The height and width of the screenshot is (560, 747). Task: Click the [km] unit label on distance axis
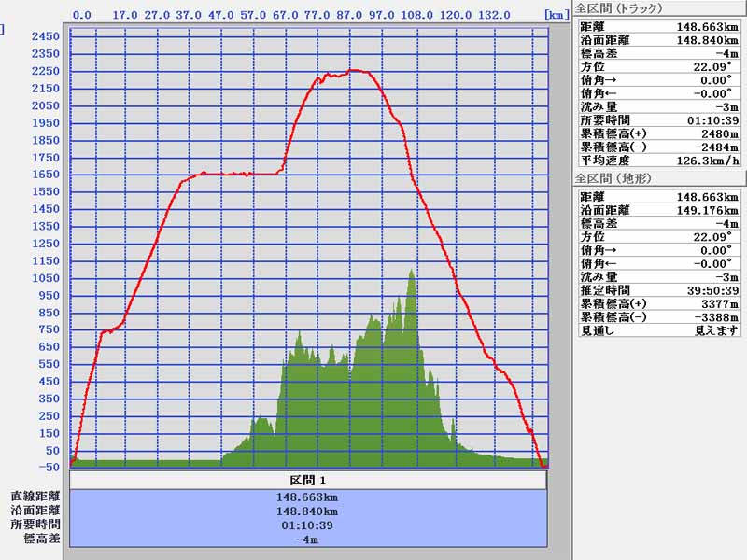click(556, 15)
